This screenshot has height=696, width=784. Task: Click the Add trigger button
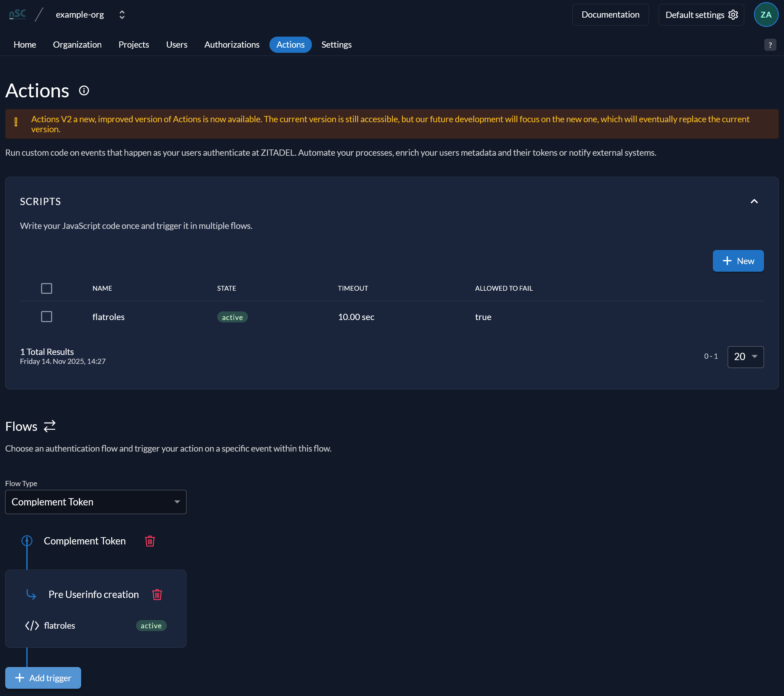point(43,678)
